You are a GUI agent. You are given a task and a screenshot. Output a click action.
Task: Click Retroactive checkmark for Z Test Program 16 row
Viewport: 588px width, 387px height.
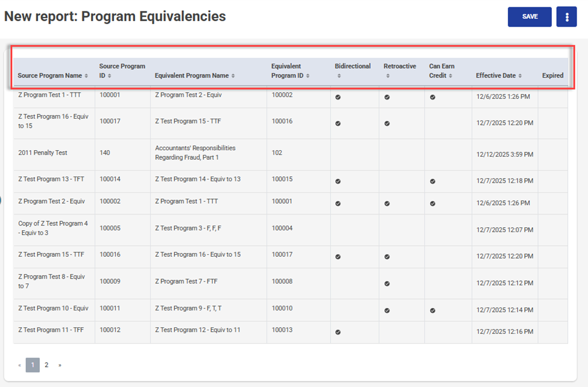click(x=387, y=124)
